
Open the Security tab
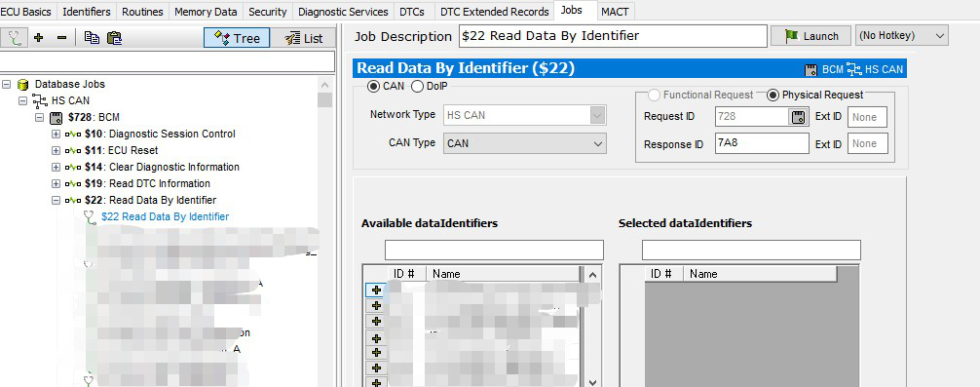click(x=268, y=12)
